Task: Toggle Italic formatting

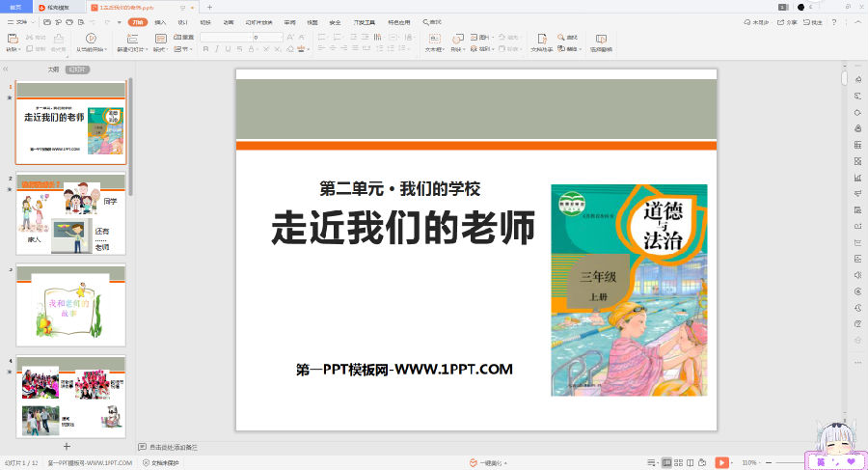Action: pos(216,49)
